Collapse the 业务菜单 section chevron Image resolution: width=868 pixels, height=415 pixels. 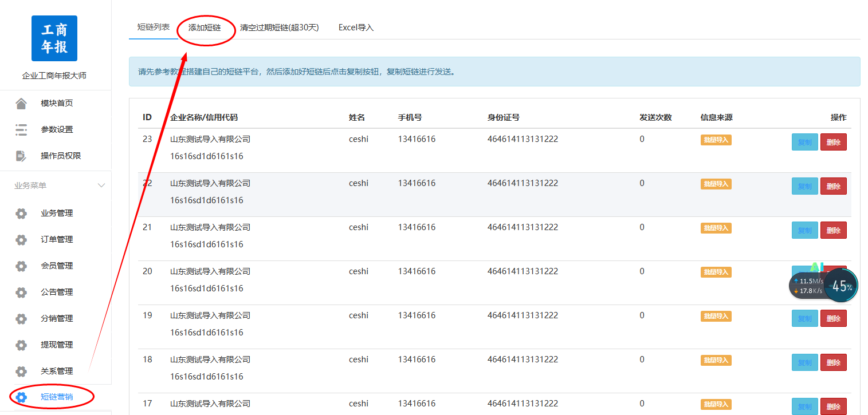(x=101, y=185)
